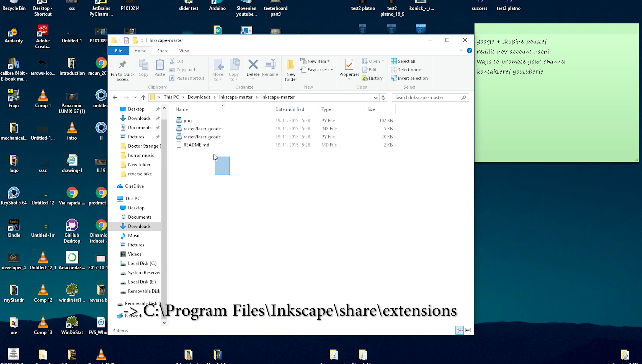Switch to the Share ribbon tab
Image resolution: width=642 pixels, height=364 pixels.
pyautogui.click(x=163, y=51)
